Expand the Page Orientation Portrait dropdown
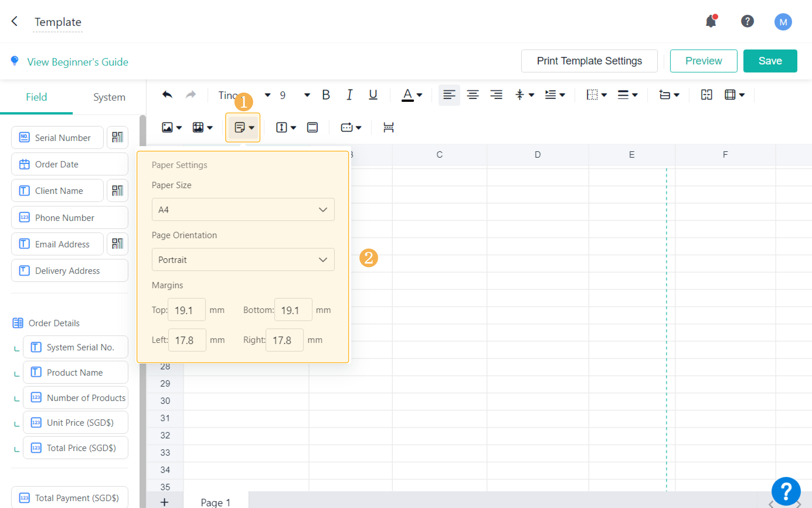 point(243,260)
